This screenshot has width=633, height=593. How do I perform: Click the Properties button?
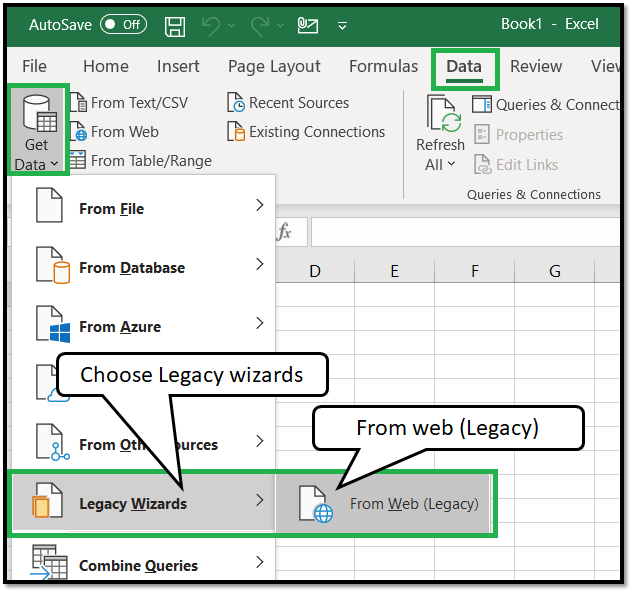[518, 134]
